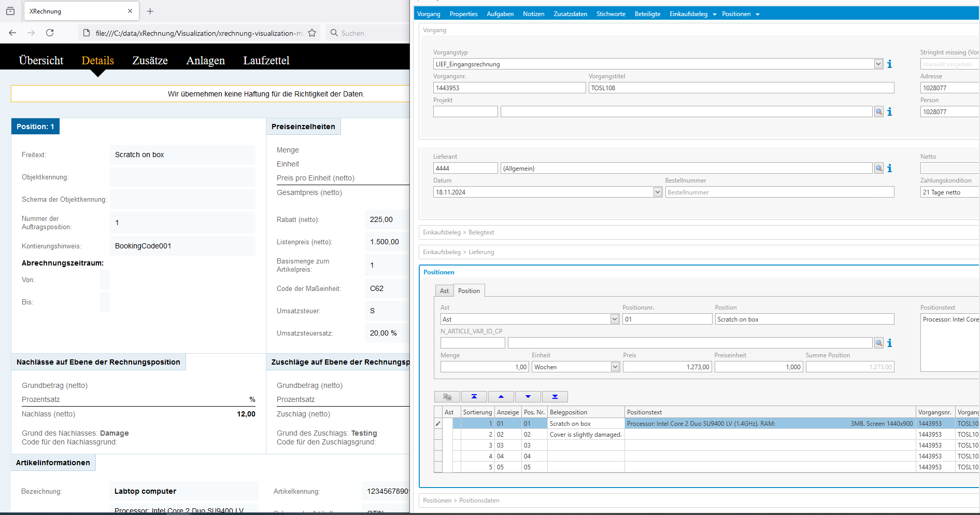Expand the Einkaufsbeleg > Belegtext section

tap(458, 232)
